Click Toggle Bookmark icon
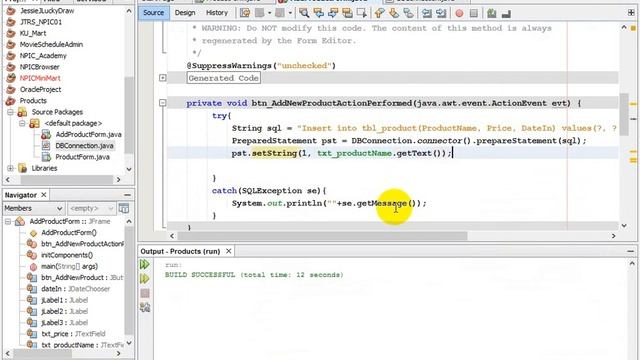Image resolution: width=640 pixels, height=360 pixels. (408, 13)
